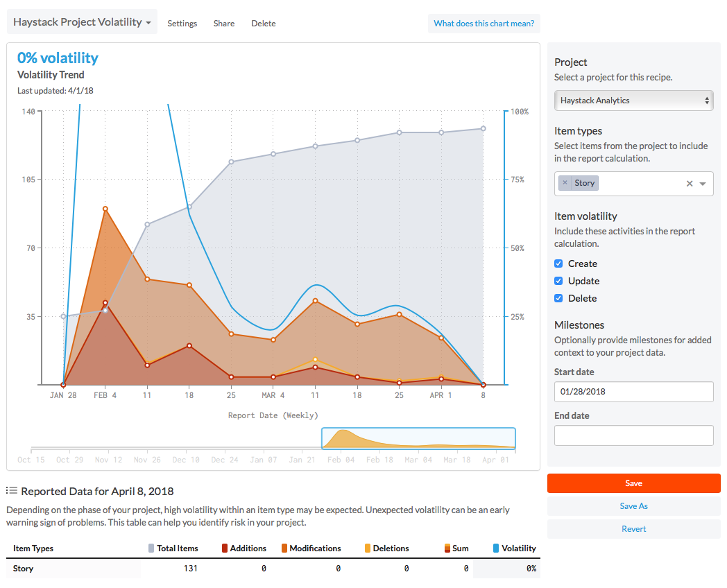Open the Haystack Project Volatility title dropdown
727x588 pixels.
(x=82, y=22)
